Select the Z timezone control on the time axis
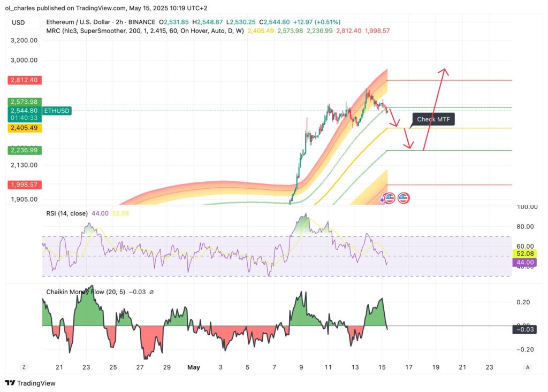 coord(23,367)
